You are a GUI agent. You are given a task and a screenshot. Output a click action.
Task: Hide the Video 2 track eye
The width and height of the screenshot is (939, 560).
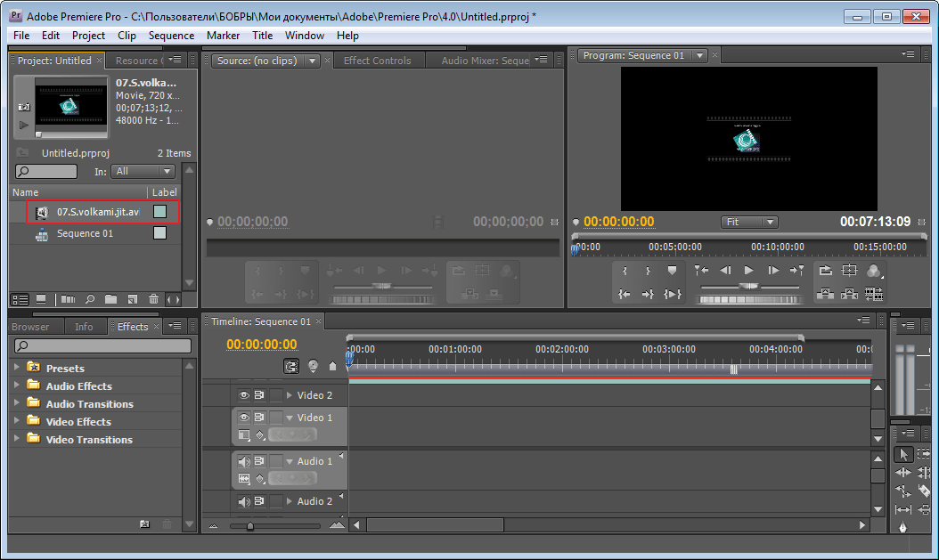click(244, 395)
